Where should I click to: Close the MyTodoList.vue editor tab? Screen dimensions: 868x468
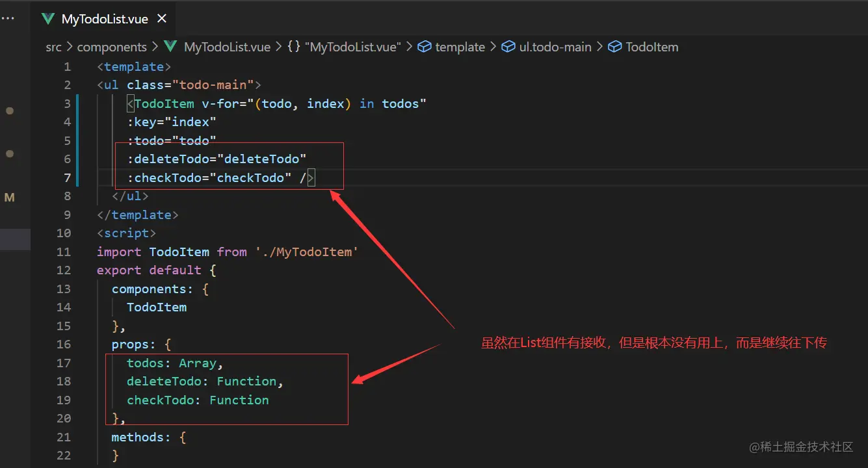(x=162, y=19)
